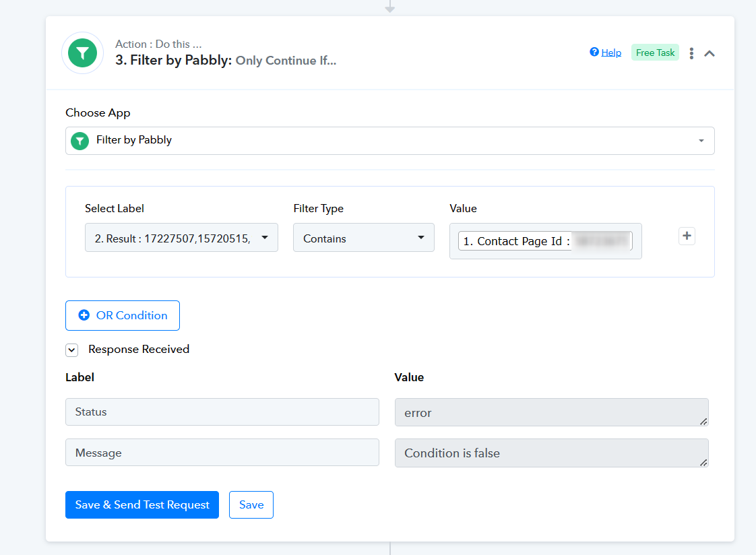Viewport: 756px width, 555px height.
Task: Collapse the Filter step with the chevron
Action: click(710, 53)
